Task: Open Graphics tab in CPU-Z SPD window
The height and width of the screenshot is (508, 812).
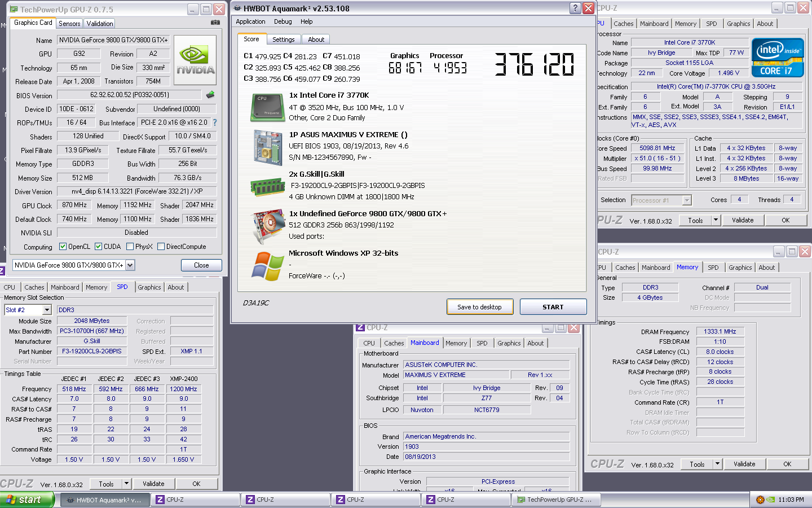Action: [149, 287]
